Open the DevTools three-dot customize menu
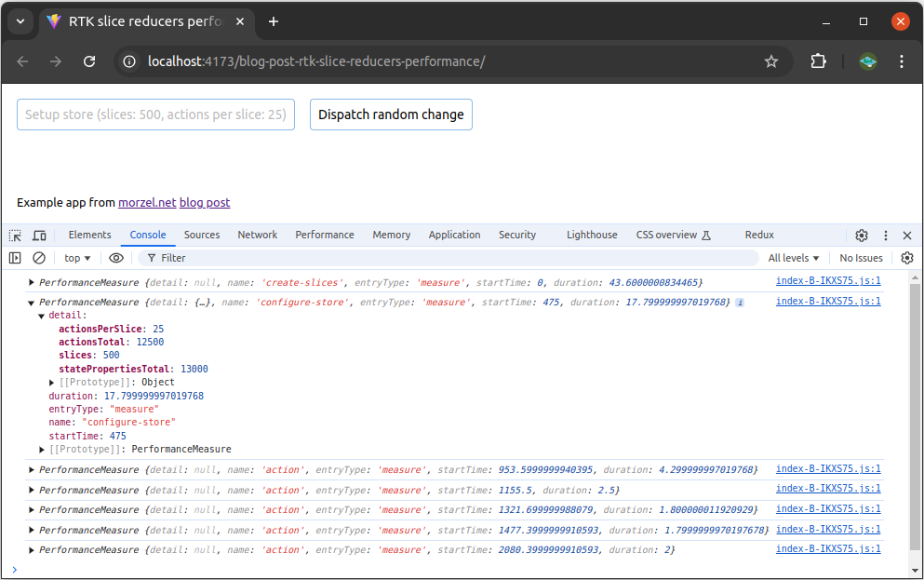 click(885, 236)
